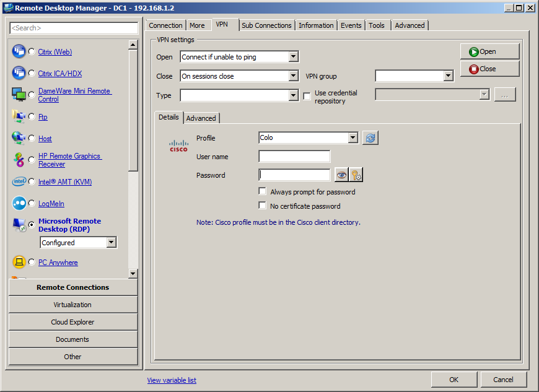Click the Cancel button
The width and height of the screenshot is (539, 392).
click(503, 380)
